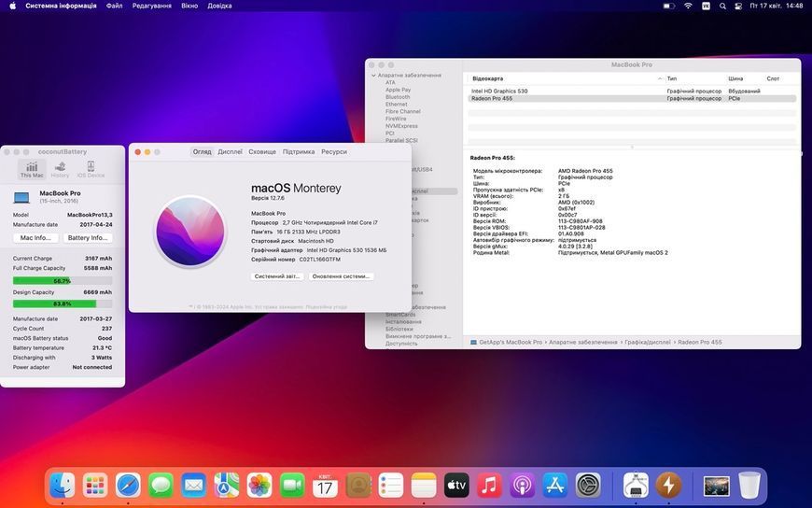
Task: Select Intel HD Graphics 530 row
Action: coord(632,91)
